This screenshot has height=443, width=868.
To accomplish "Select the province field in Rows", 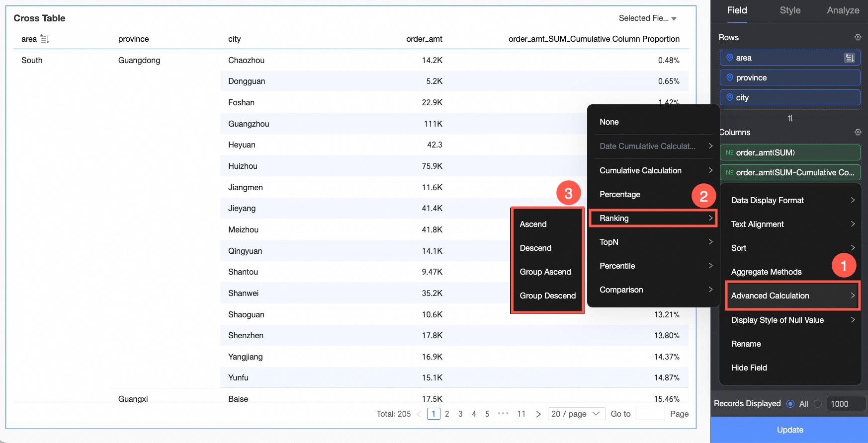I will pyautogui.click(x=790, y=77).
